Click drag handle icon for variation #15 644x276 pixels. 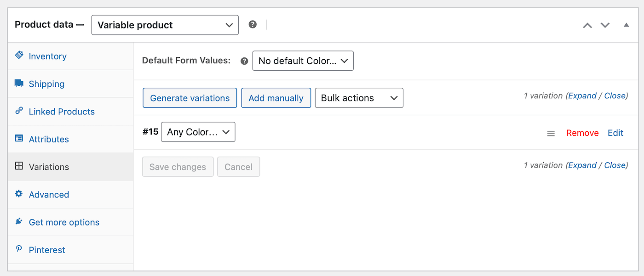pos(551,133)
